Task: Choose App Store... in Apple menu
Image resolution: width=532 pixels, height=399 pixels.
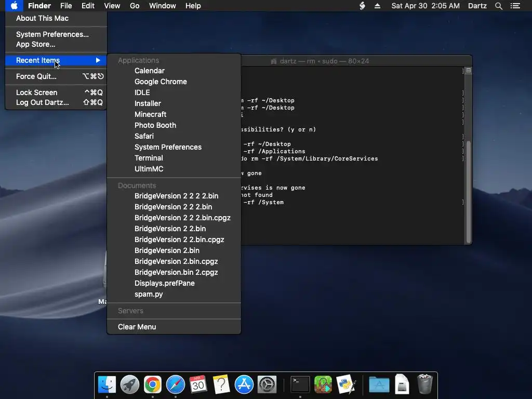Action: click(x=36, y=44)
